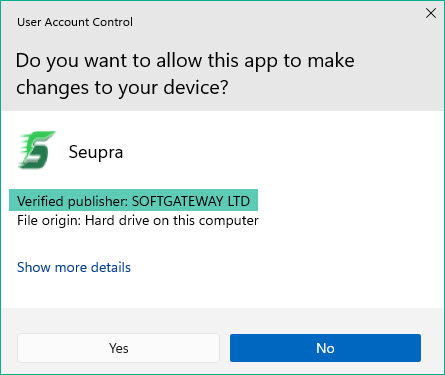Dismiss the prompt with the X icon

pyautogui.click(x=431, y=13)
